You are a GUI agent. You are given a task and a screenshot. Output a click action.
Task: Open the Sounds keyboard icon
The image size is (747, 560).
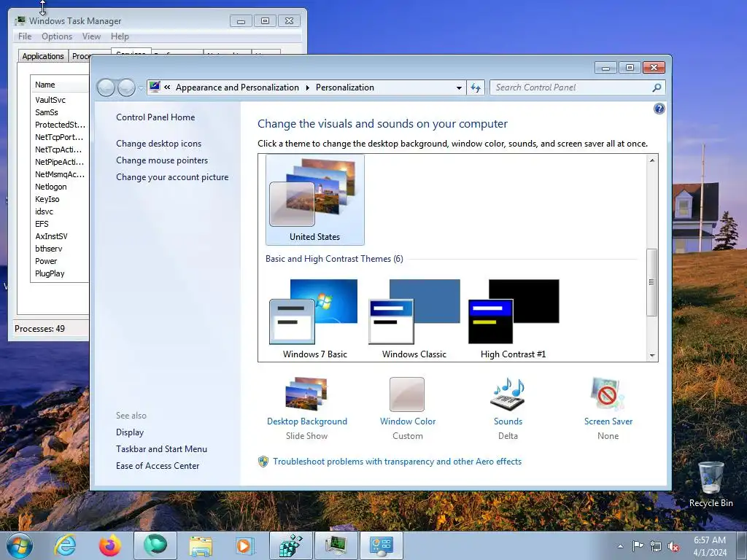(508, 394)
